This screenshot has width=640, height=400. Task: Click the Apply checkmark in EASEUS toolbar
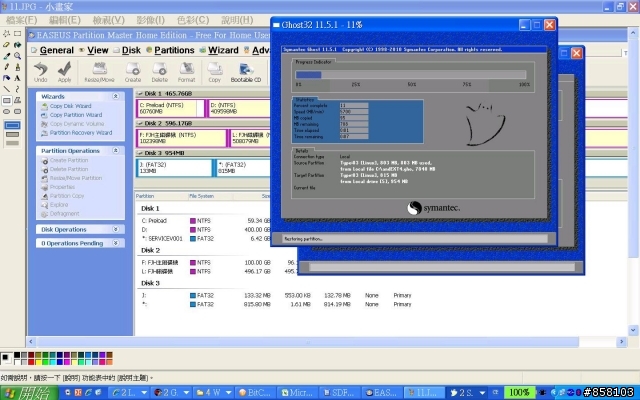(64, 71)
